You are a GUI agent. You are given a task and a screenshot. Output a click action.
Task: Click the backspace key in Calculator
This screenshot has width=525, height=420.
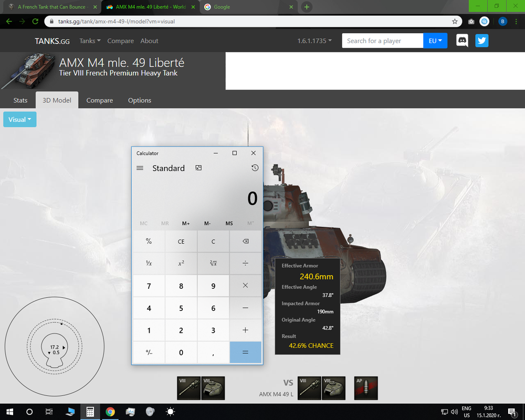[245, 241]
